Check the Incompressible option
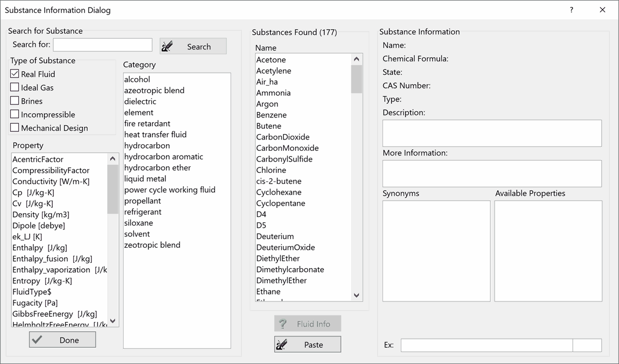This screenshot has height=364, width=619. tap(15, 114)
